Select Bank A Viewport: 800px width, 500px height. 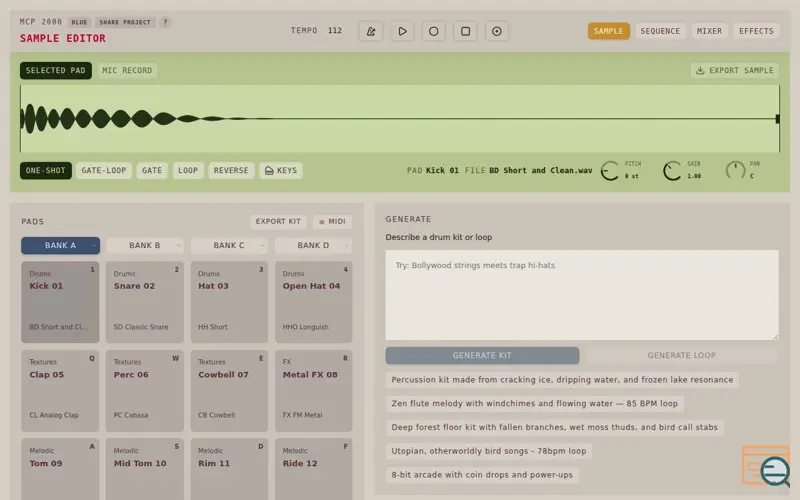coord(60,245)
